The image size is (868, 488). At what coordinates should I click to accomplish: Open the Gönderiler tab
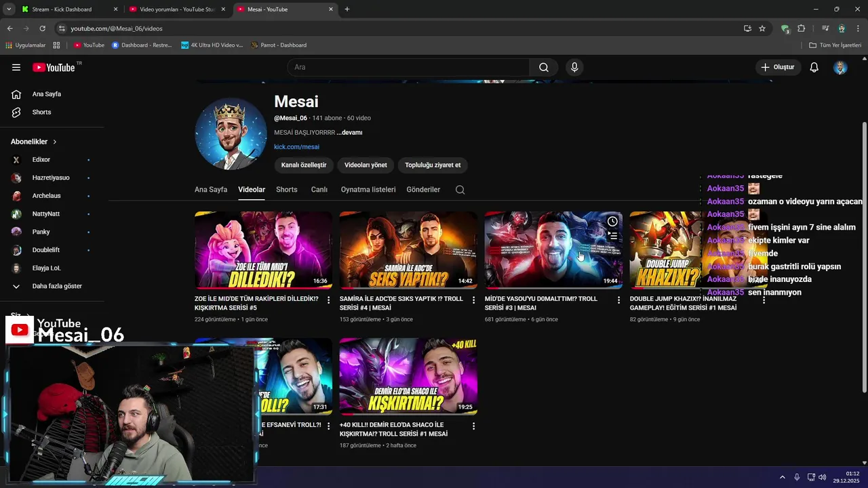tap(423, 190)
